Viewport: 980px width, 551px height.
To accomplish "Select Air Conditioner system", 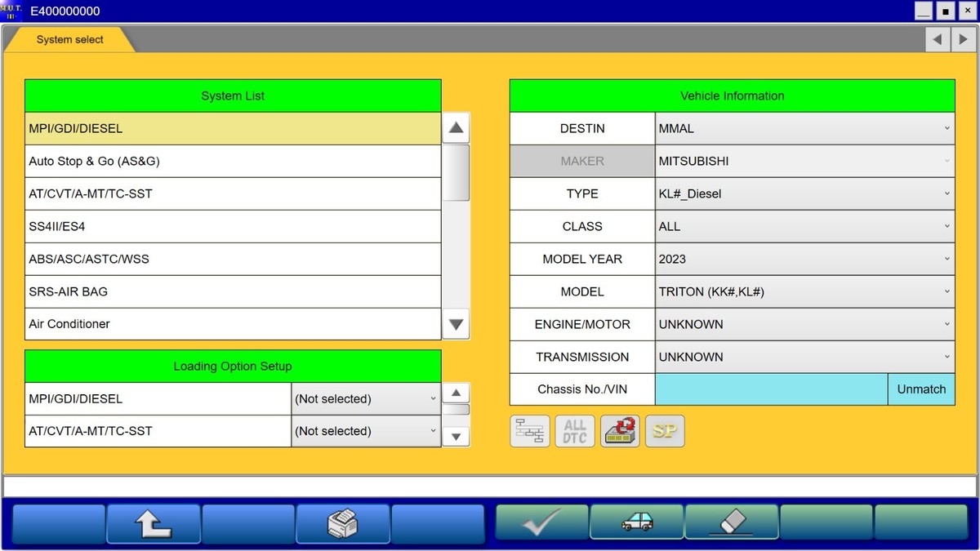I will click(x=233, y=324).
